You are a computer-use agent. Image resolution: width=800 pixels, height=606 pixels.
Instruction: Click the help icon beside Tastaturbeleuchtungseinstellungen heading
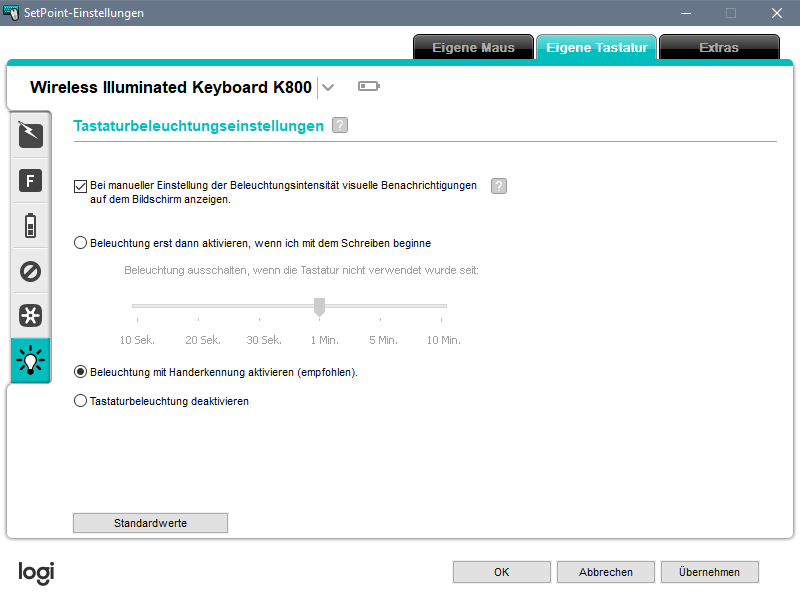pos(340,125)
